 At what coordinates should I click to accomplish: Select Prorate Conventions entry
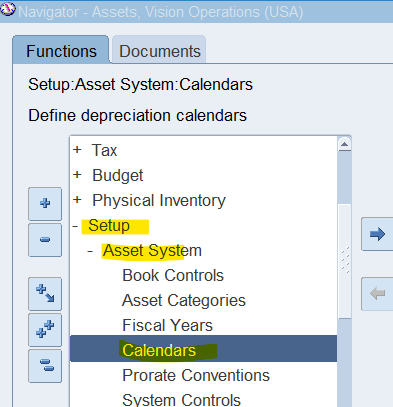pyautogui.click(x=196, y=375)
